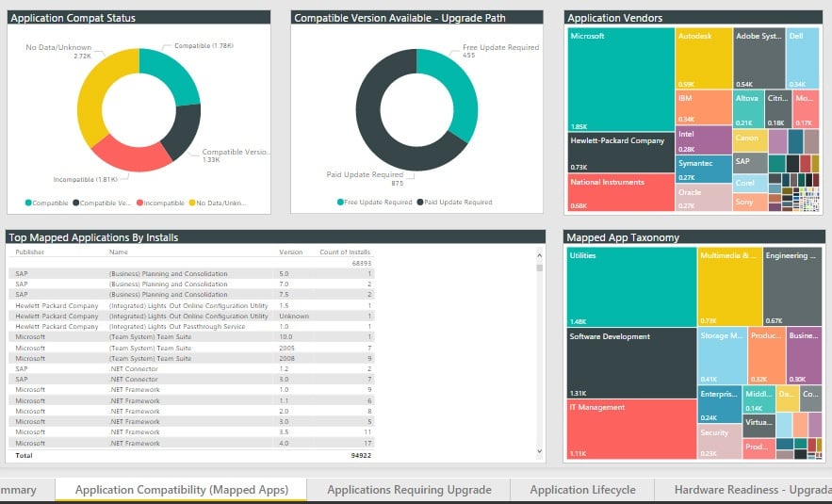Select Hewlett-Packard Company vendor tile
Viewport: 832px width, 504px height.
pyautogui.click(x=621, y=153)
